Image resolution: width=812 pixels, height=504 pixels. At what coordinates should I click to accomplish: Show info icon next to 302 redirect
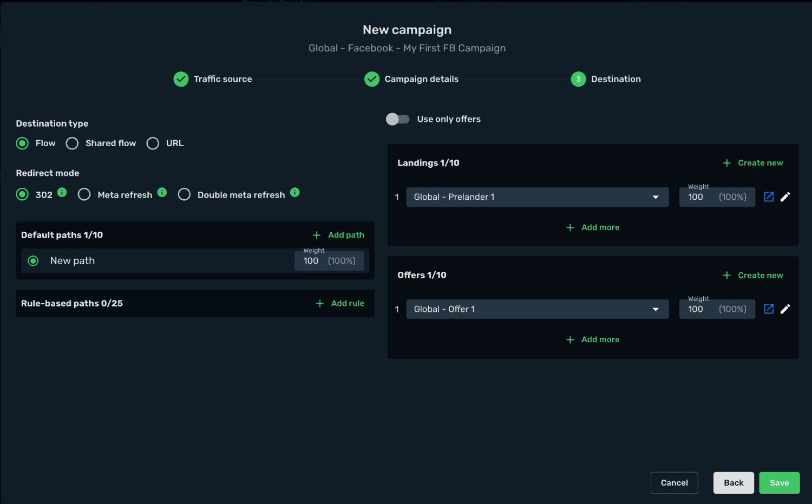point(62,192)
